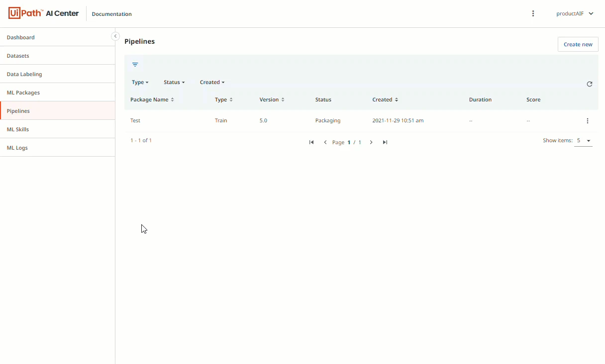Open ML Logs in the sidebar
The image size is (605, 364).
(x=58, y=148)
